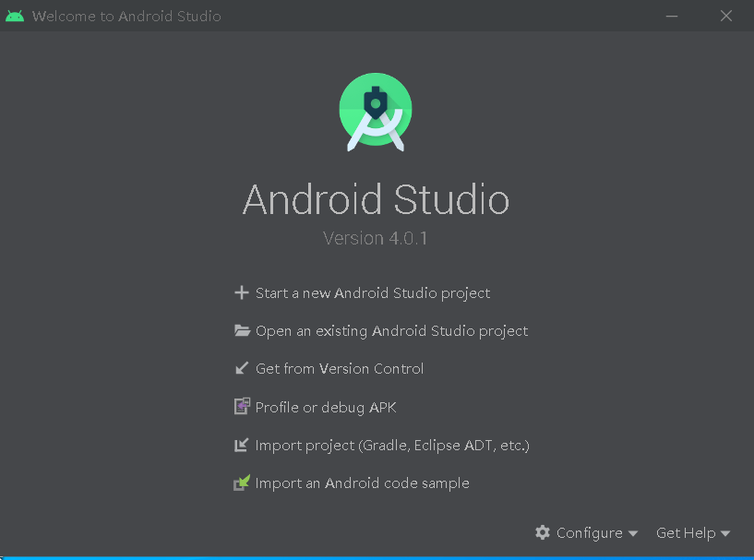Click the Configure dropdown arrow
The width and height of the screenshot is (754, 560).
633,533
